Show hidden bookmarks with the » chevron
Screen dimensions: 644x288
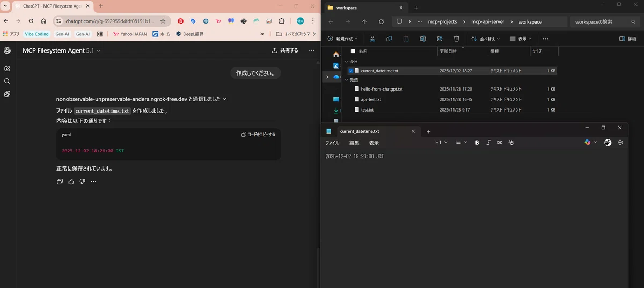tap(262, 34)
